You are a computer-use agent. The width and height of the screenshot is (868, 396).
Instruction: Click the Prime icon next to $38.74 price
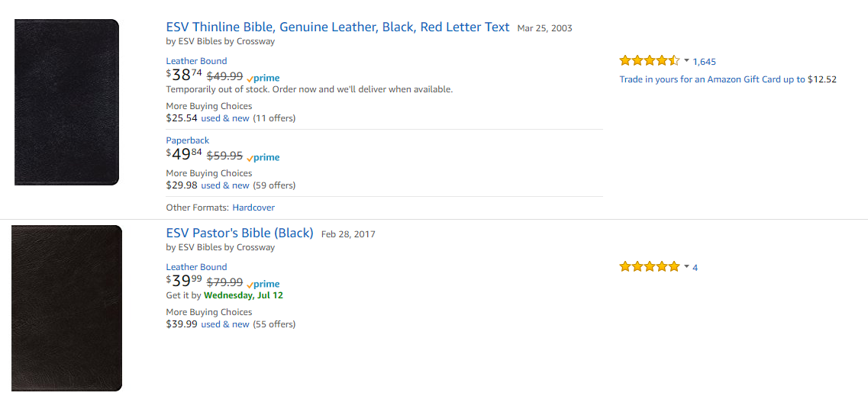tap(263, 78)
